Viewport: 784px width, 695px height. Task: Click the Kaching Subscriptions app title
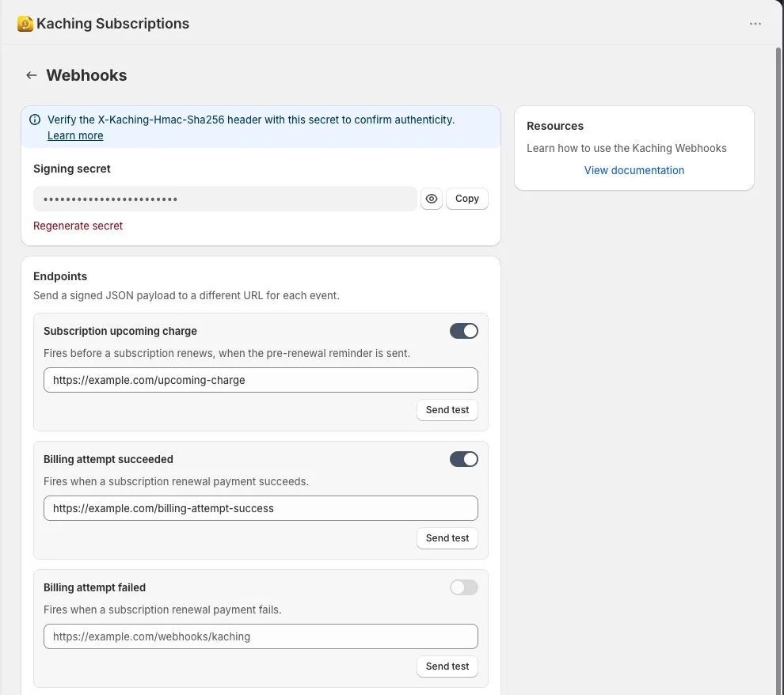click(113, 24)
